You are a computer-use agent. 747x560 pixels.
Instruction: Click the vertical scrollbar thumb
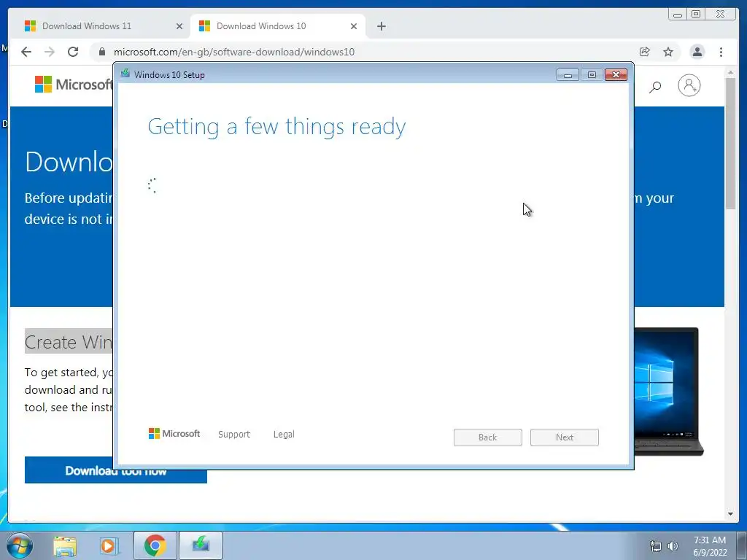click(x=730, y=143)
